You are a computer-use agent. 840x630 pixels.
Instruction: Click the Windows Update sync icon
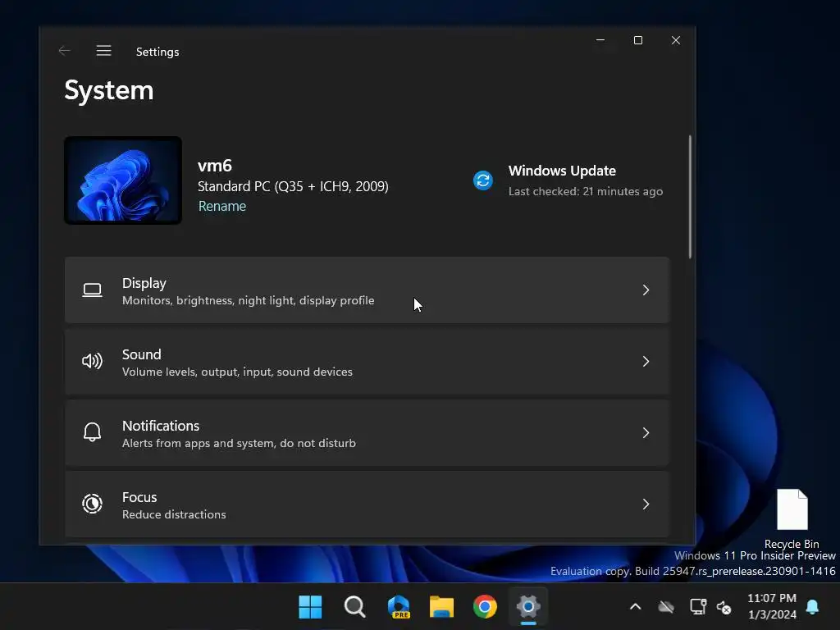click(x=482, y=180)
